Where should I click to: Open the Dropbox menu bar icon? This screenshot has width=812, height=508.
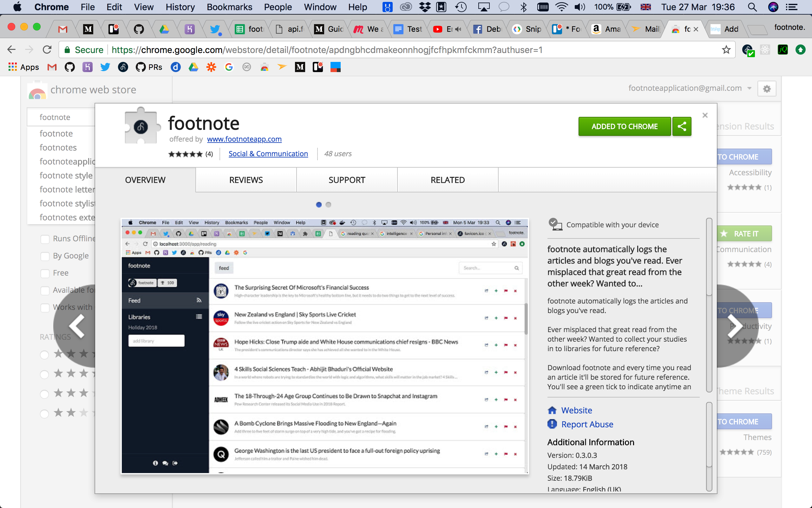pos(425,7)
